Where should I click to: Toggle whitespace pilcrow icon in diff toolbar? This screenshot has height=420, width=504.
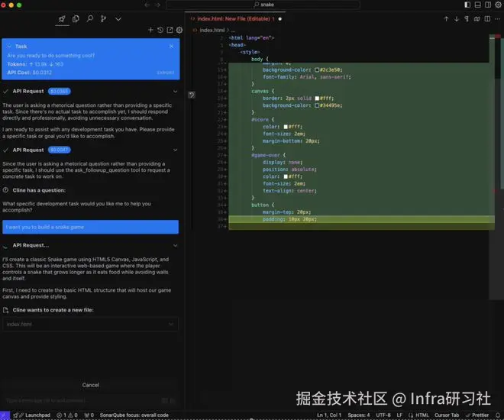(467, 19)
